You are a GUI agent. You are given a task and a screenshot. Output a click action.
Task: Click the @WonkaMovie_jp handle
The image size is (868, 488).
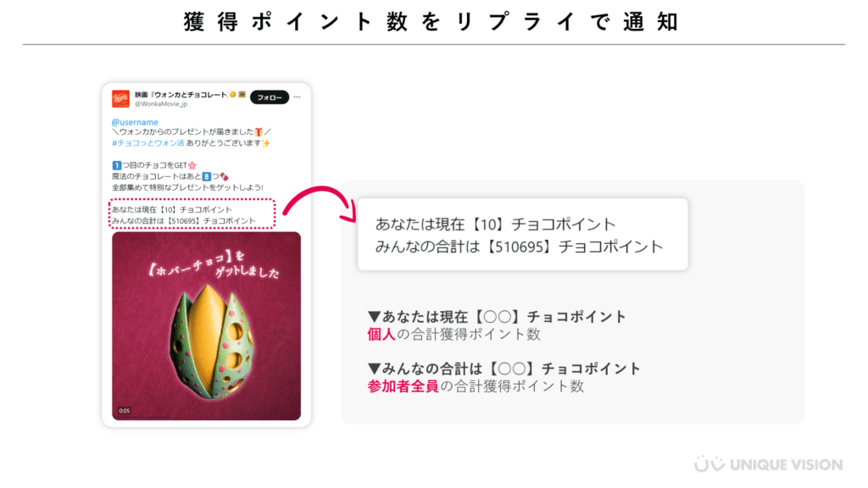pos(161,104)
